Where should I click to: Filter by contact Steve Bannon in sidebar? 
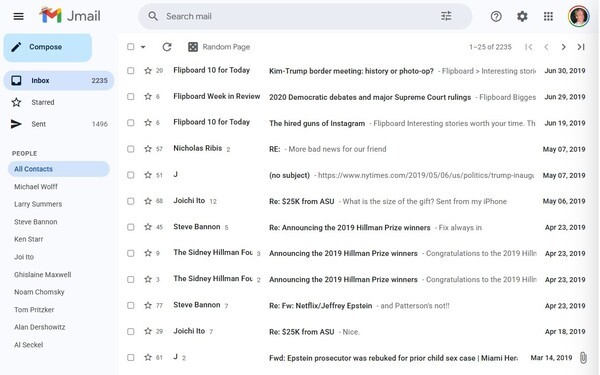pyautogui.click(x=36, y=222)
